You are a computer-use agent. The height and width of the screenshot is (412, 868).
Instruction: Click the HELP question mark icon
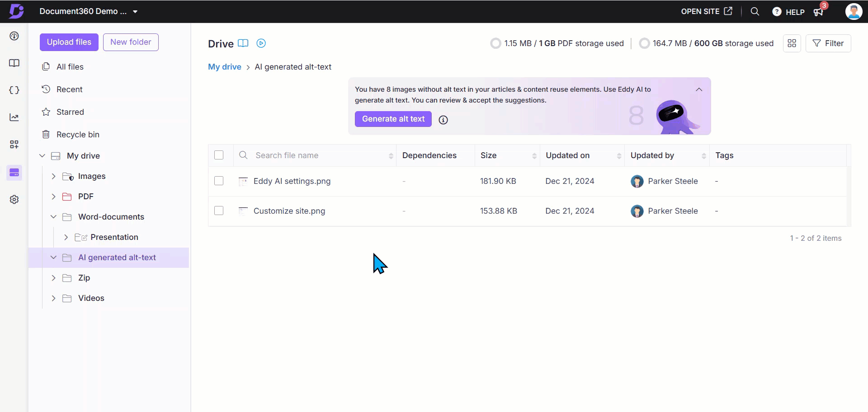[776, 12]
